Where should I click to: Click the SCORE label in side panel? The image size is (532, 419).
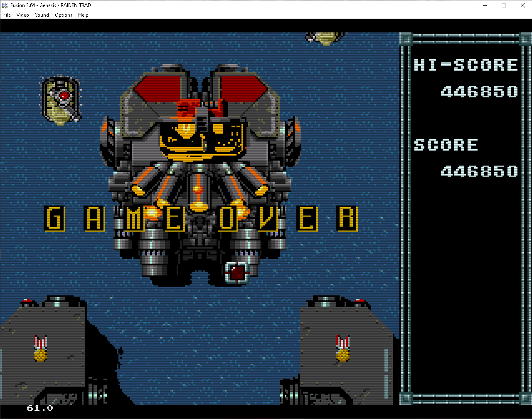[x=446, y=145]
